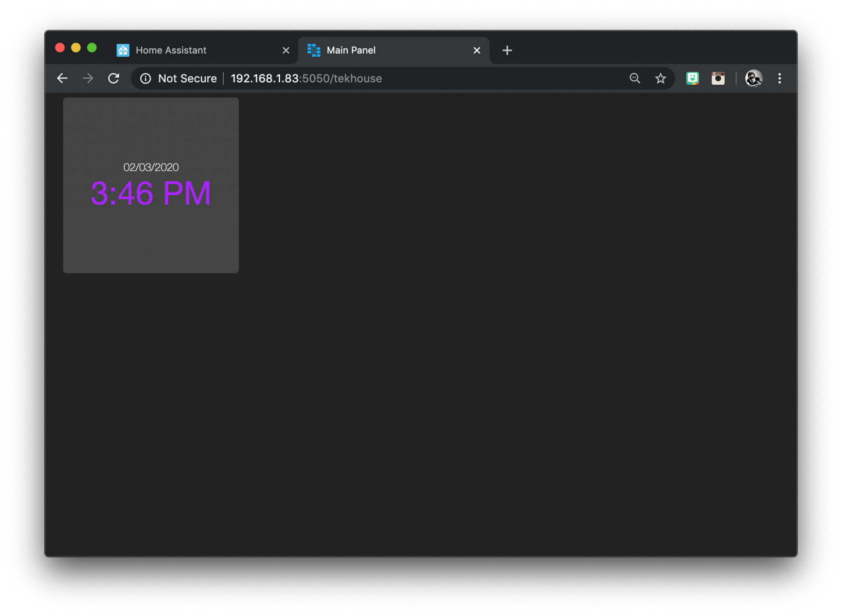Close the Home Assistant tab
Viewport: 842px width, 616px height.
click(x=285, y=50)
